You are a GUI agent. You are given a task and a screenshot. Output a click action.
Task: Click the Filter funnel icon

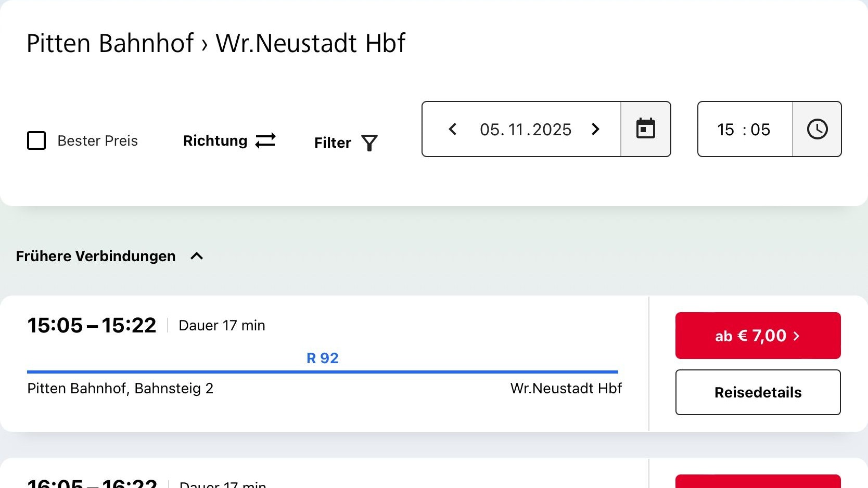pyautogui.click(x=369, y=143)
